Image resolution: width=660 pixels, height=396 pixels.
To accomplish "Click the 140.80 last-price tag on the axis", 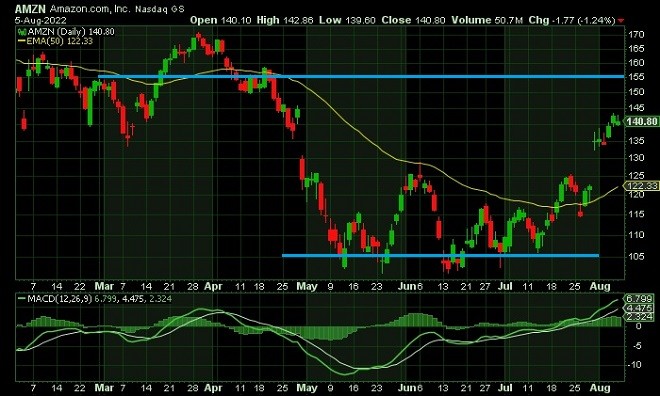I will 641,122.
